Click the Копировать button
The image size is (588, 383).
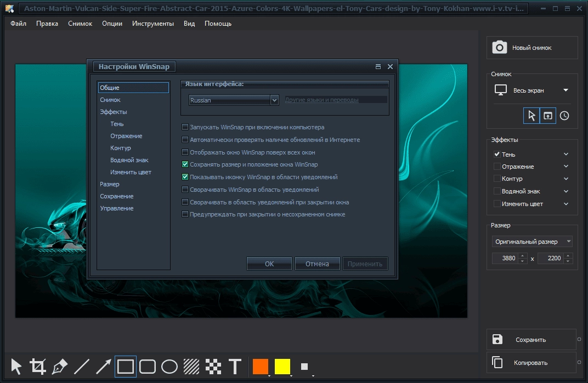[x=532, y=362]
